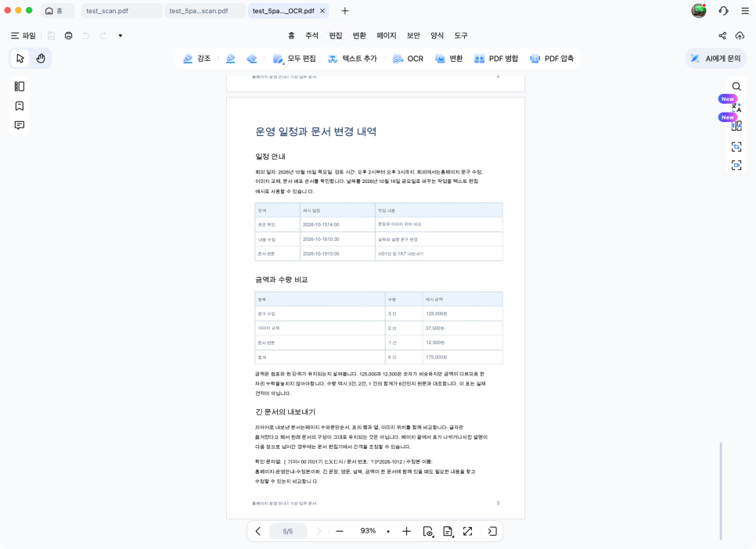Screen dimensions: 756x549
Task: Switch to the 주석 tab
Action: tap(312, 36)
